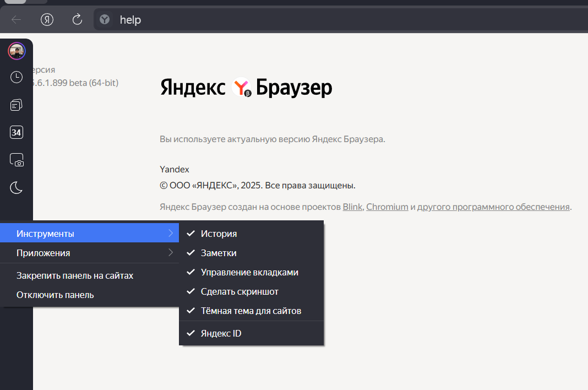The image size is (588, 390).
Task: Expand the Приложения submenu
Action: click(x=89, y=253)
